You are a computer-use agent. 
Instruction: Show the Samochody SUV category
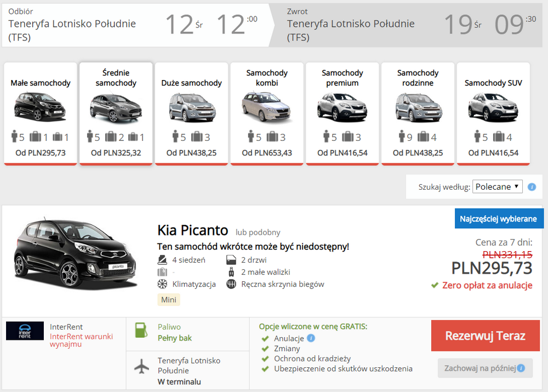coord(494,113)
